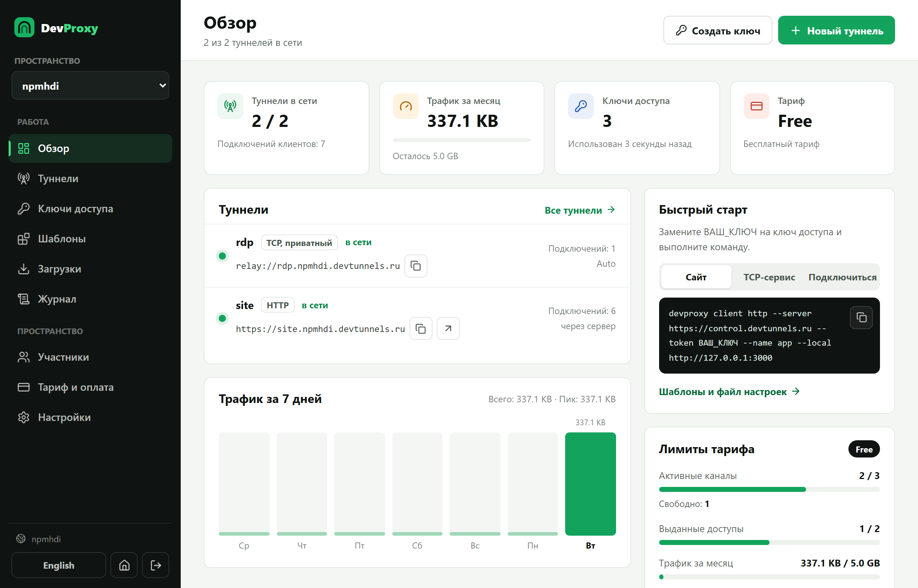The image size is (918, 588).
Task: Click the Создать ключ button
Action: point(718,30)
